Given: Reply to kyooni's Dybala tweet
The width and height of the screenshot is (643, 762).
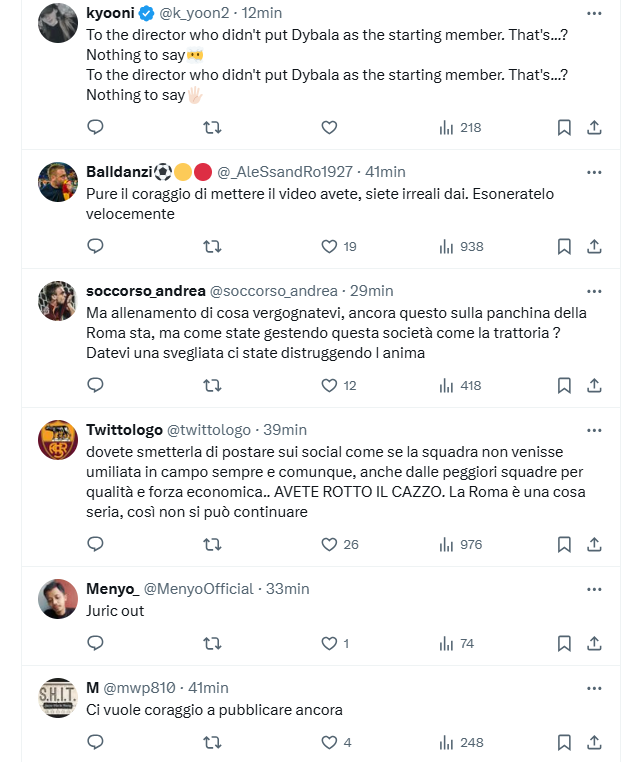Looking at the screenshot, I should pyautogui.click(x=95, y=127).
